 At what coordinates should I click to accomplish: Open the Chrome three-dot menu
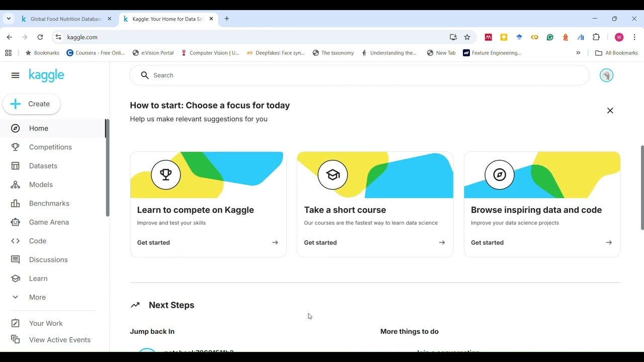[634, 37]
